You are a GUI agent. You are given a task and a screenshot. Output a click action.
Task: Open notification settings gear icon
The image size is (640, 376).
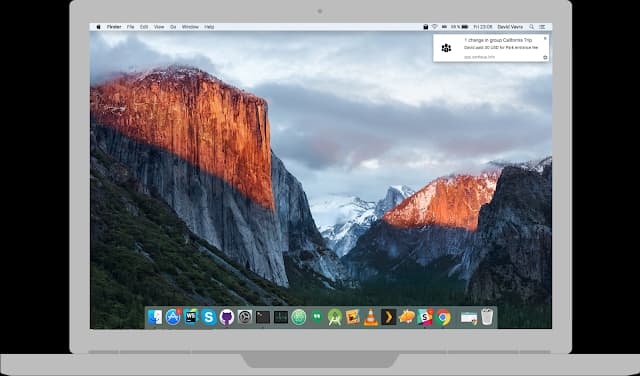tap(545, 58)
